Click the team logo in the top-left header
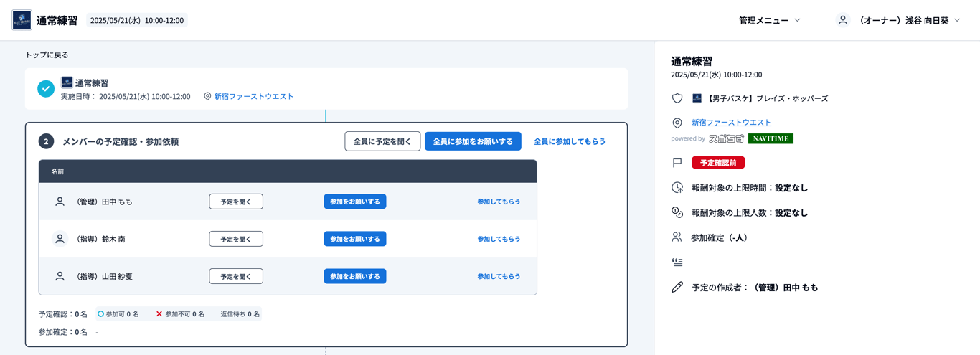 pyautogui.click(x=22, y=20)
